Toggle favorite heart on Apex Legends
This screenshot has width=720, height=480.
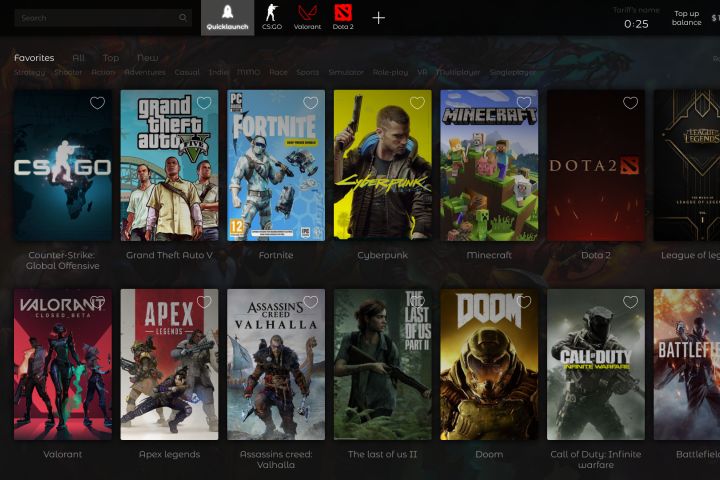click(x=204, y=302)
